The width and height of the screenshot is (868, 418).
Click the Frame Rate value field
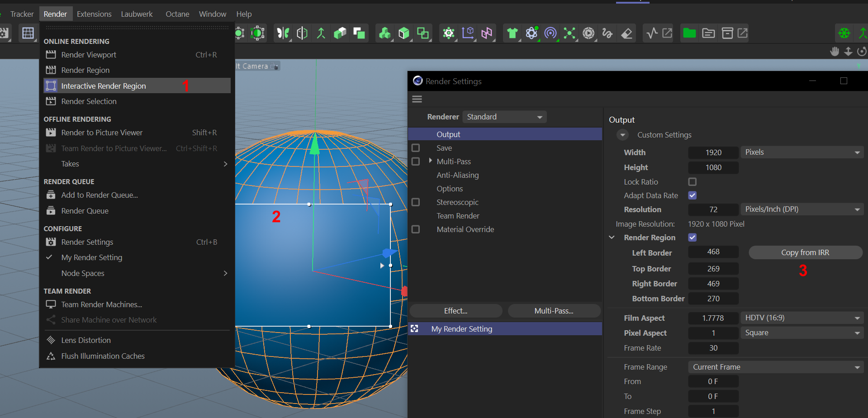(713, 348)
